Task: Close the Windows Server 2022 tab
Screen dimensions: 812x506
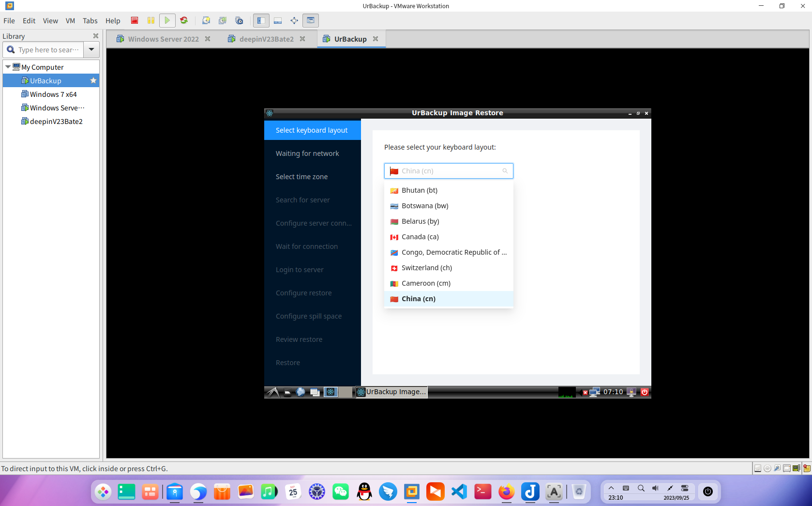Action: coord(208,39)
